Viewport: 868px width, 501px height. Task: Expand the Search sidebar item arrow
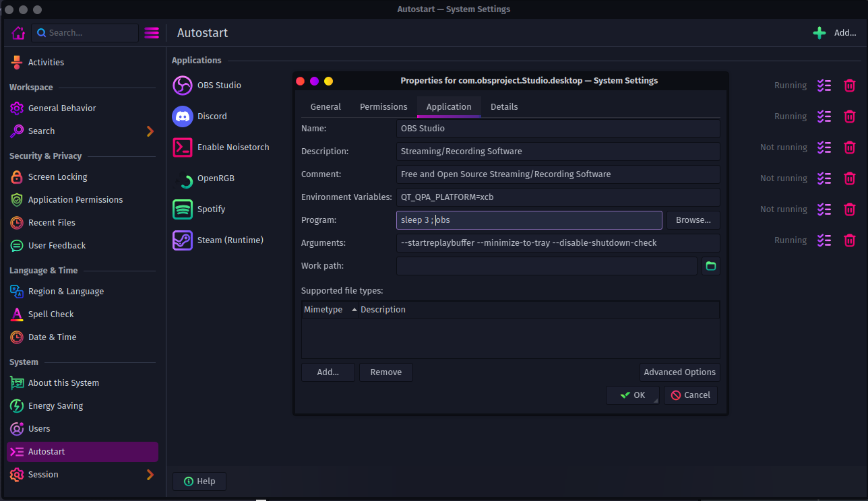pos(150,131)
